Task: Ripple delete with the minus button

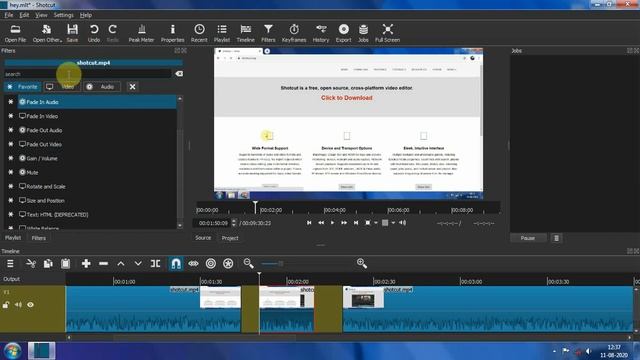Action: point(103,264)
